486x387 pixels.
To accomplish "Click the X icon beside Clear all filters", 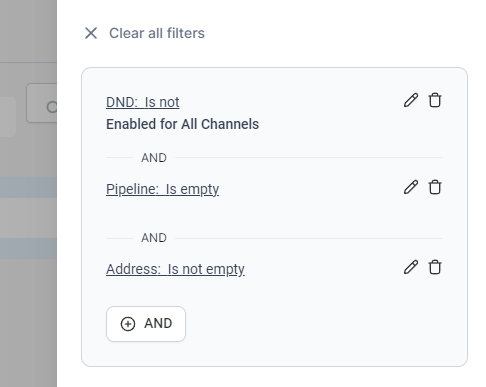I will [91, 33].
